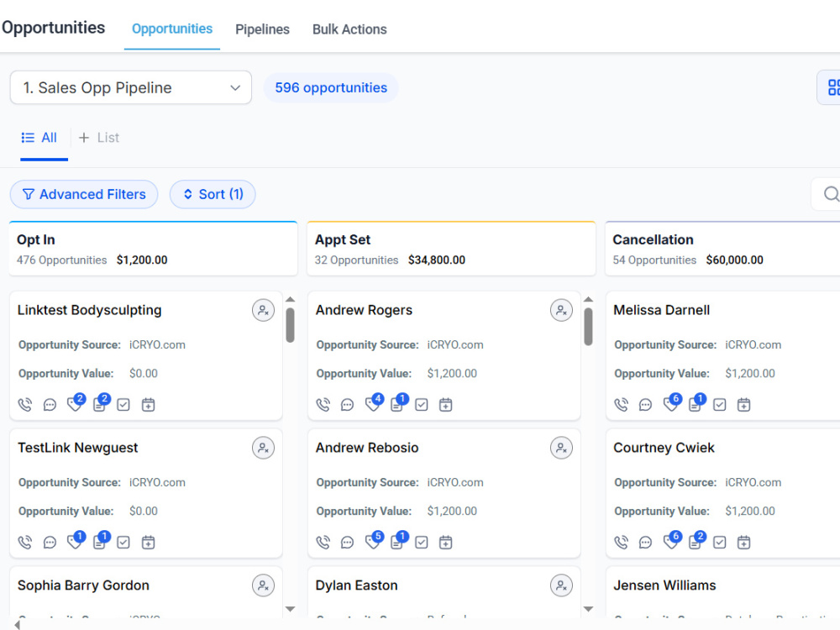Viewport: 840px width, 630px height.
Task: Open calendar on Melissa Darnell card
Action: tap(743, 405)
